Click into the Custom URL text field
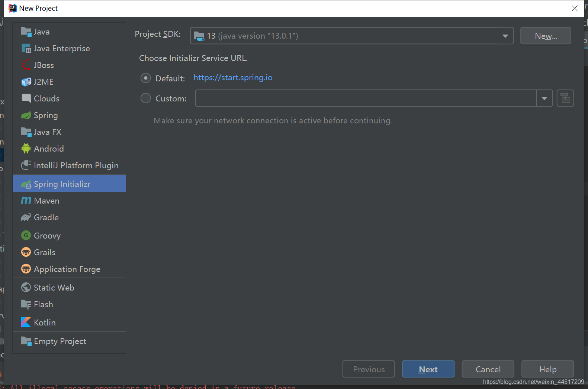 (x=366, y=98)
